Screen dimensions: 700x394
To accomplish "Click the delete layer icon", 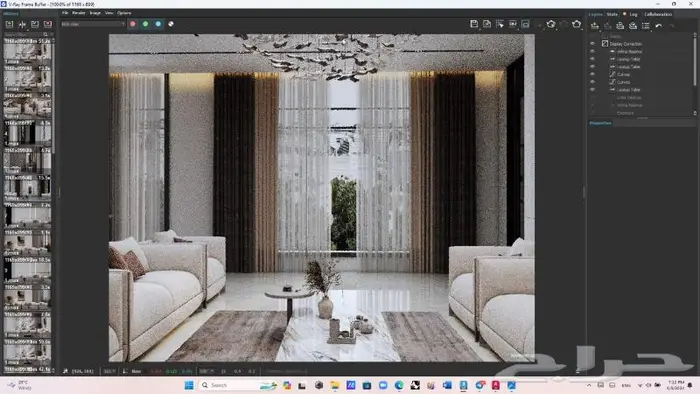I will click(608, 26).
